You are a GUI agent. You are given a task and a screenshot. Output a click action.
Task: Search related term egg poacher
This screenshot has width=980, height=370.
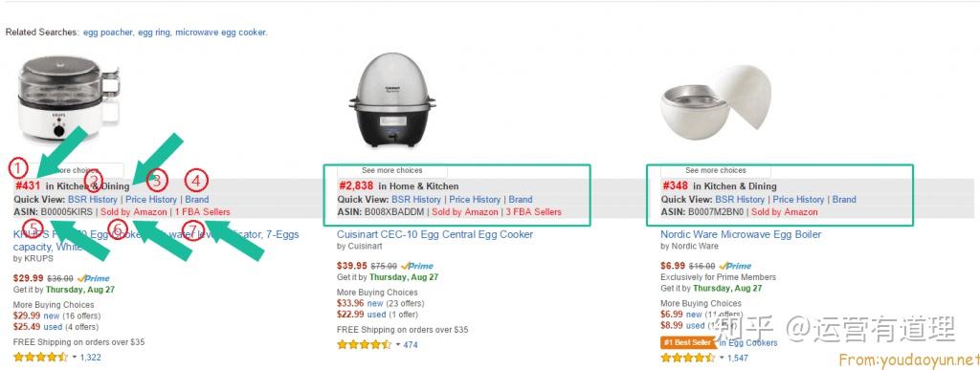tap(108, 33)
